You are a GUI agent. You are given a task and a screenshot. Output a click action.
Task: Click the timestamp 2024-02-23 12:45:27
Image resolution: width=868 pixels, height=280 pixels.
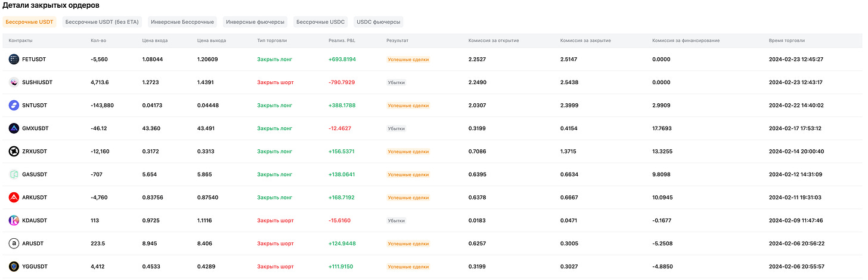click(x=796, y=59)
